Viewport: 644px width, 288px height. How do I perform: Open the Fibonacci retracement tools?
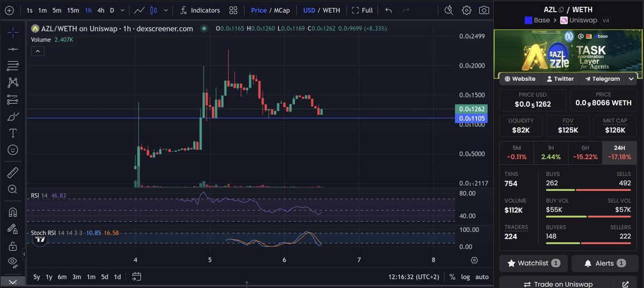(x=13, y=66)
